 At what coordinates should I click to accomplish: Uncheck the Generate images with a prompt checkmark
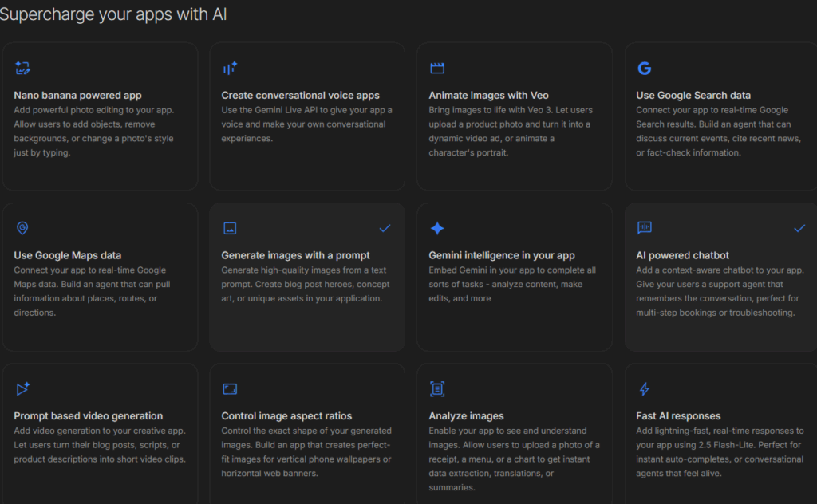[385, 229]
